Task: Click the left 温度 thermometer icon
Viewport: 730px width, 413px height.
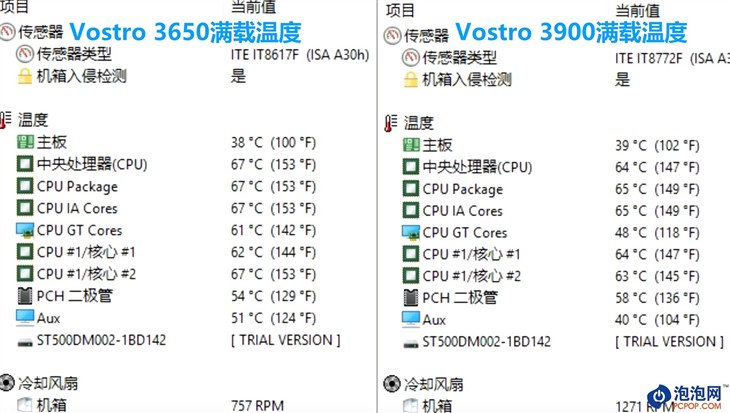Action: 5,120
